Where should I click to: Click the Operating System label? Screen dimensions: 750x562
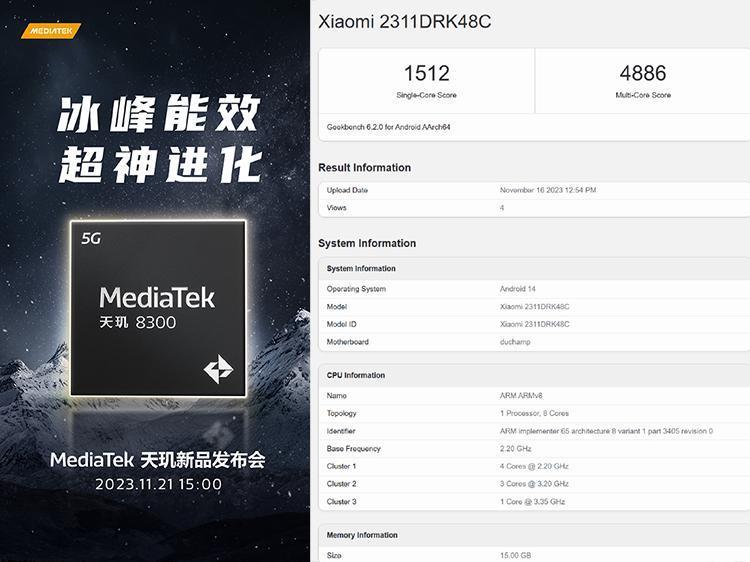356,289
